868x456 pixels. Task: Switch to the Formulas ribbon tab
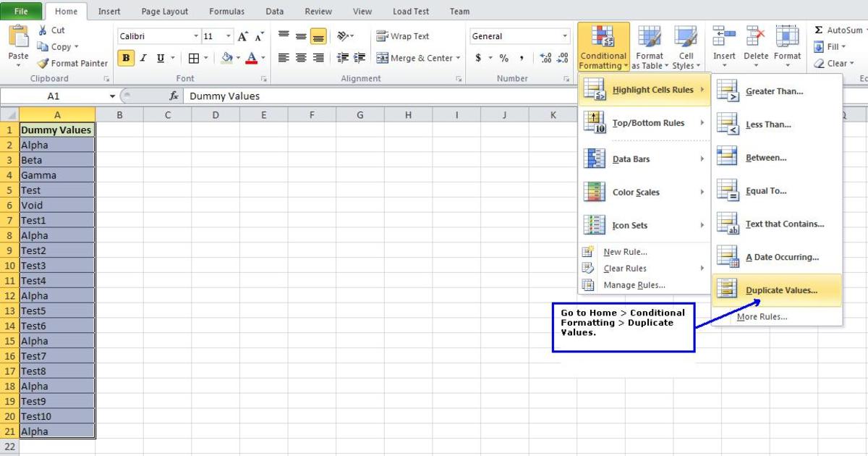(226, 11)
